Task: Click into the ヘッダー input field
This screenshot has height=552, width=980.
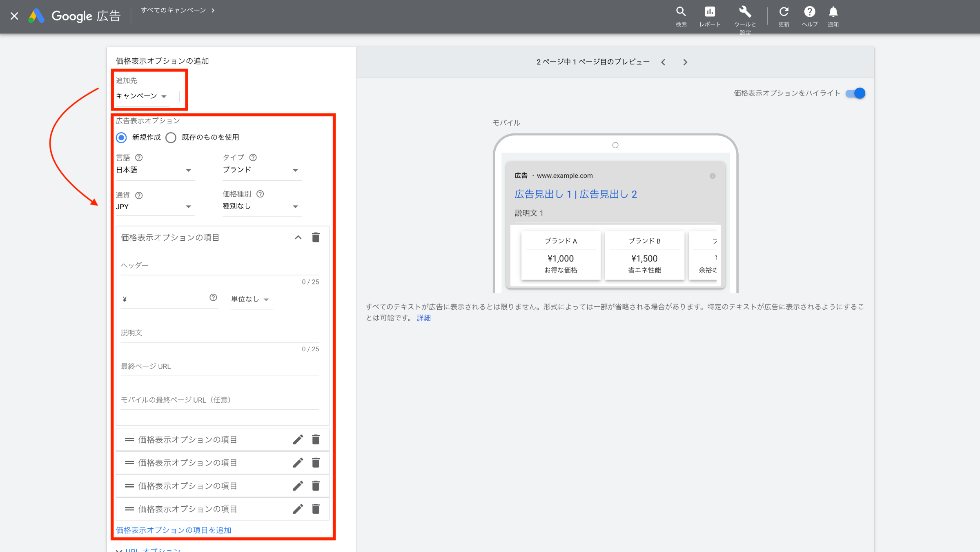Action: click(x=220, y=266)
